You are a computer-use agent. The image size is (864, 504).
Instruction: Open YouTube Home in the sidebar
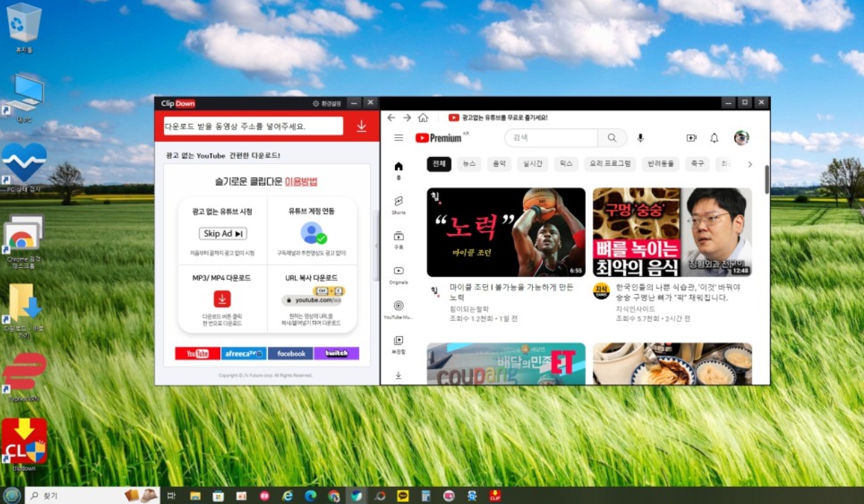pos(399,170)
